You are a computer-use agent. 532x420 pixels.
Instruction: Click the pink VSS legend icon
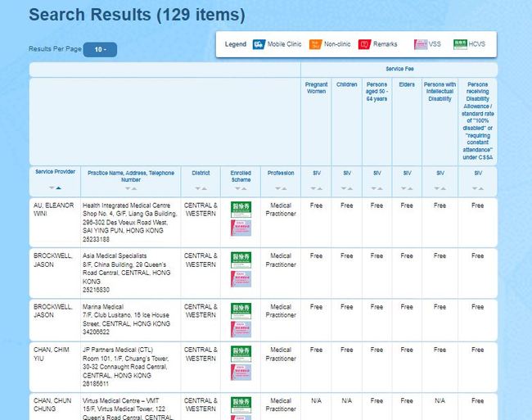(421, 43)
